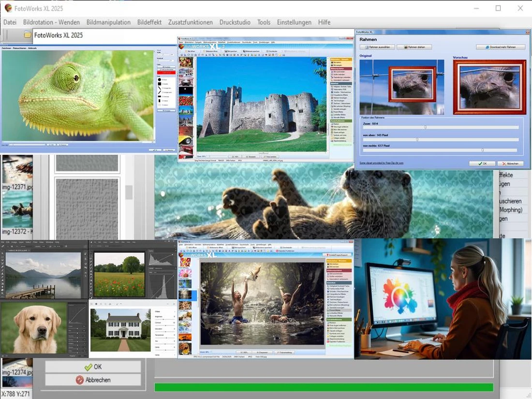Click the histogram panel beside the meadow photo

[162, 260]
